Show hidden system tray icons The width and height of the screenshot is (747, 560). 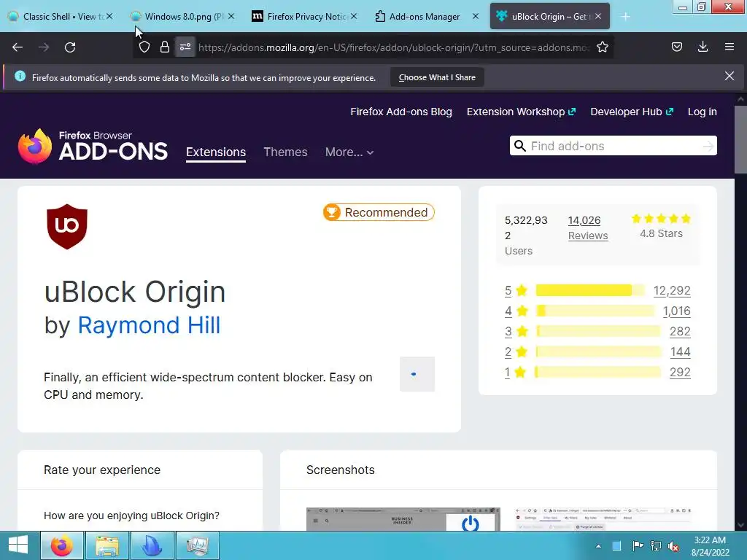tap(598, 546)
